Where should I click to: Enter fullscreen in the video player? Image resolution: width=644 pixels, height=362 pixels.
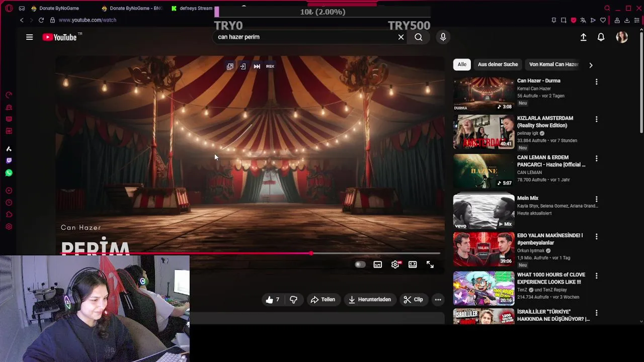point(430,264)
